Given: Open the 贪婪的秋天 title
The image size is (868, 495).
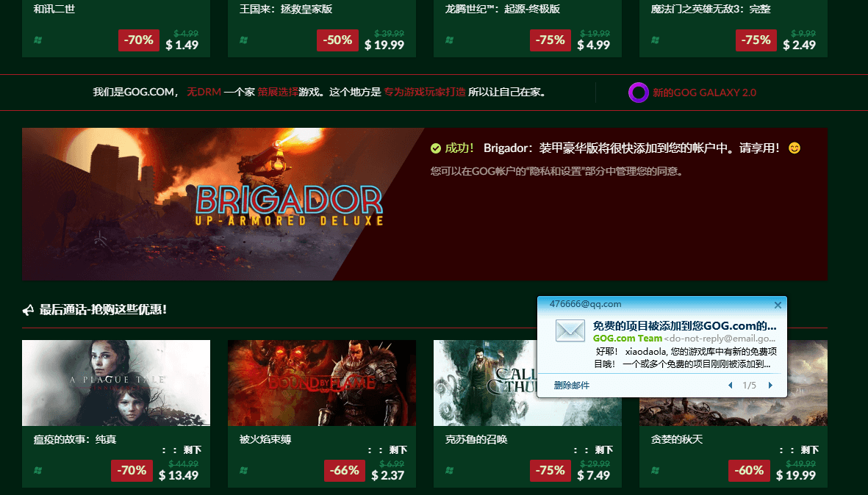Looking at the screenshot, I should tap(676, 439).
